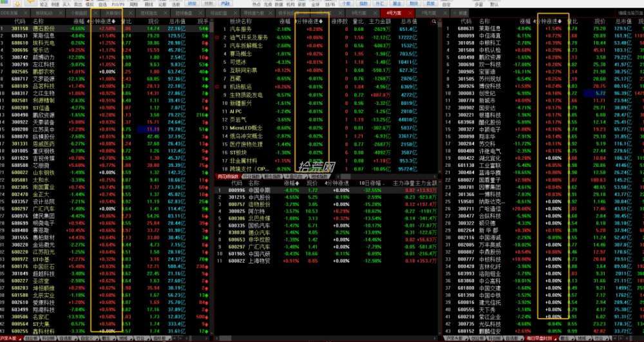The image size is (644, 342).
Task: Toggle the red marker beside 油气开采及服务
Action: 217,37
